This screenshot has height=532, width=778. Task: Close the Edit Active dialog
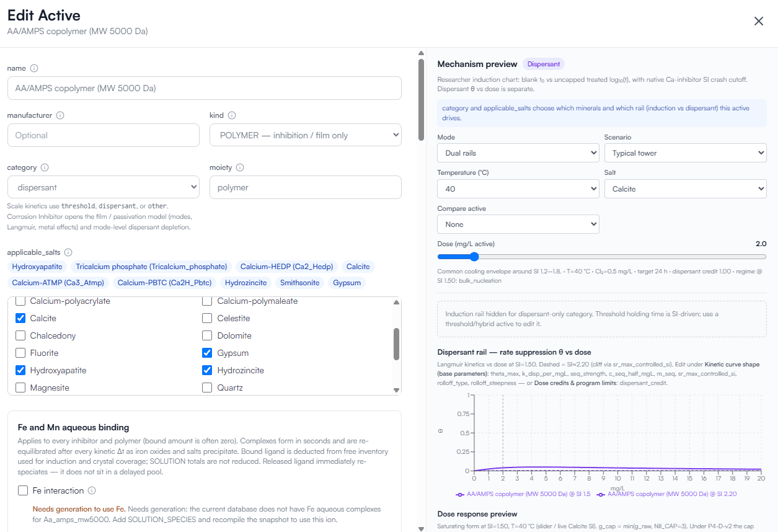point(758,21)
